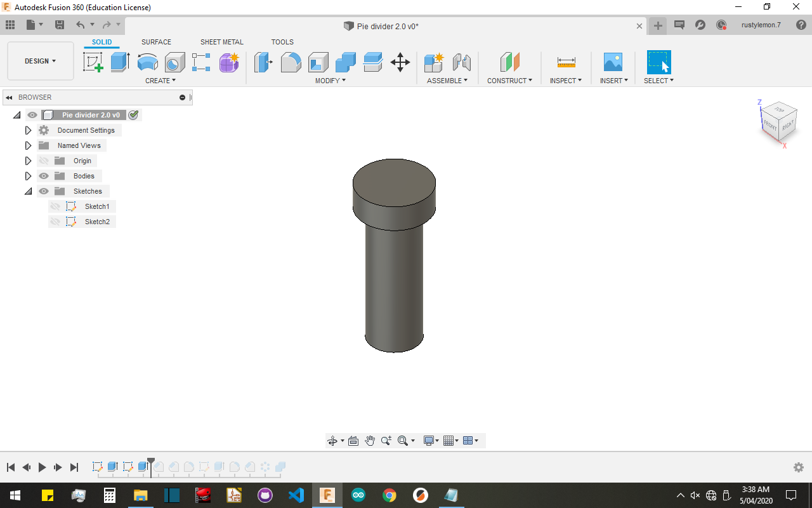The width and height of the screenshot is (812, 508).
Task: Open the CONSTRUCT dropdown menu
Action: pyautogui.click(x=510, y=81)
